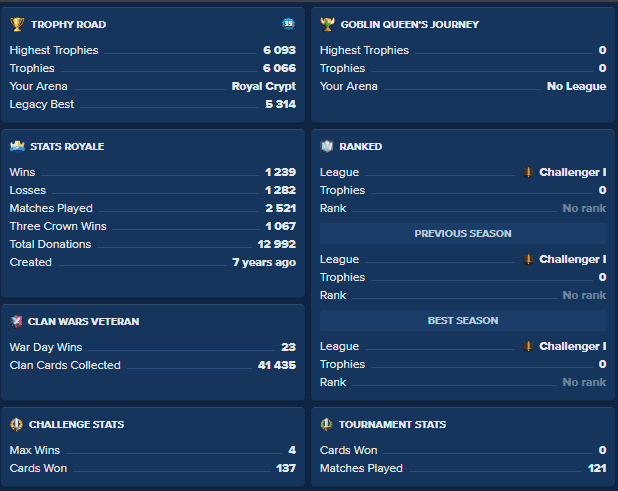
Task: Click the Legacy Best value 5 314
Action: pyautogui.click(x=280, y=104)
